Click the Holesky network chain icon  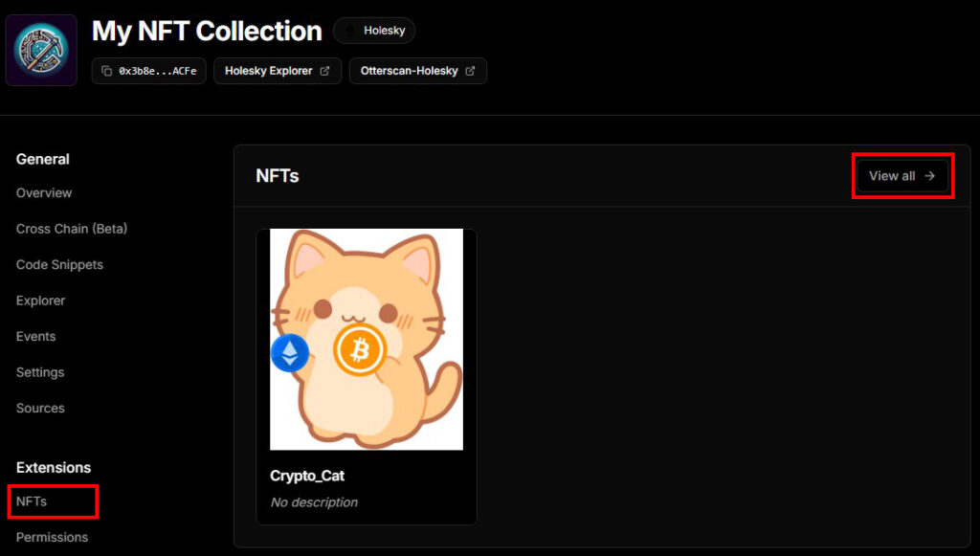tap(350, 31)
